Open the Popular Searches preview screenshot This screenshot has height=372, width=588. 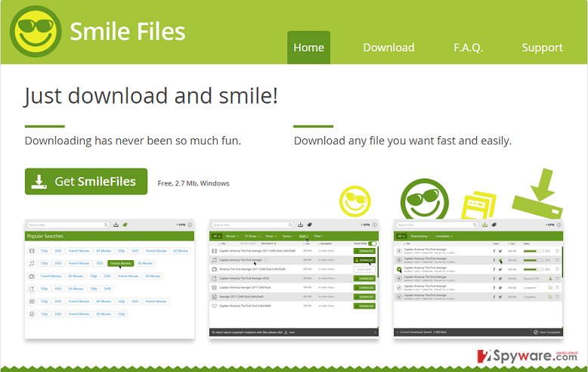pyautogui.click(x=110, y=279)
